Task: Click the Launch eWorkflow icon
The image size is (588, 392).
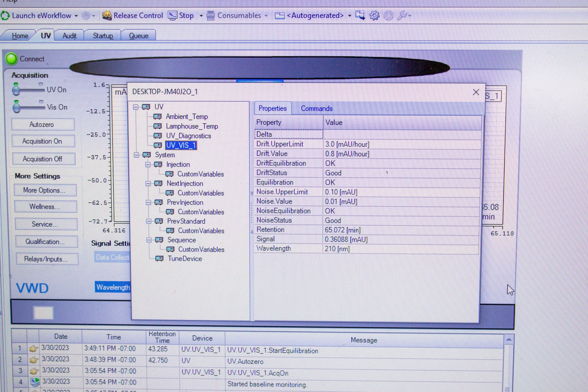Action: click(5, 16)
